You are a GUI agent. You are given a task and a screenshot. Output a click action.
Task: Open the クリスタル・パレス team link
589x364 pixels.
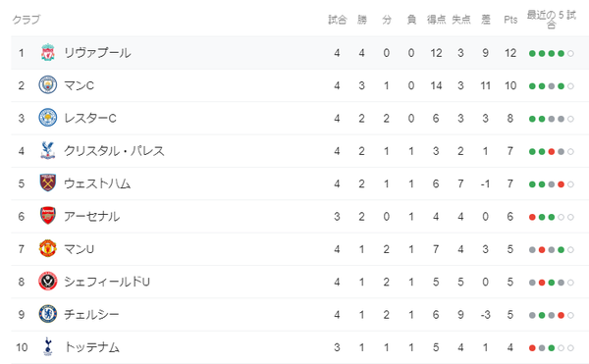pos(114,151)
